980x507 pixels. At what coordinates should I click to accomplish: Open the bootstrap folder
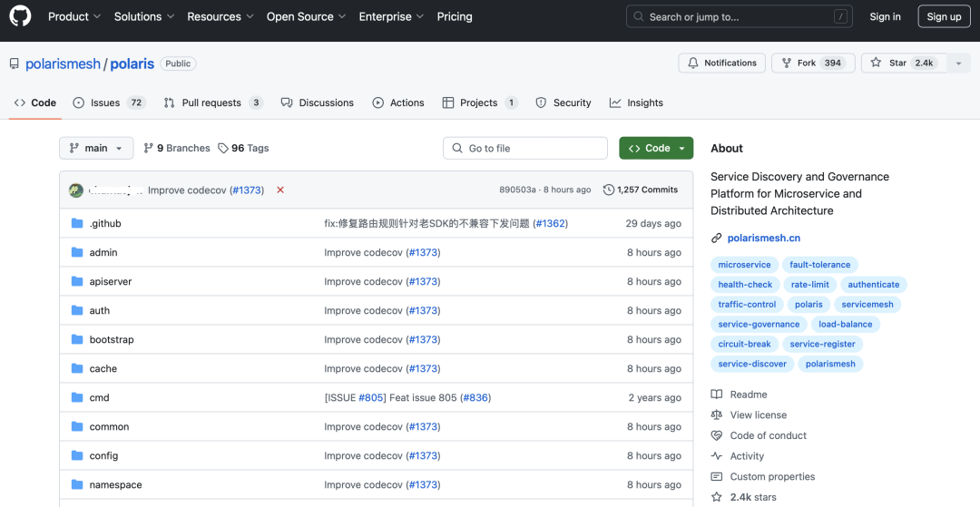[x=112, y=340]
